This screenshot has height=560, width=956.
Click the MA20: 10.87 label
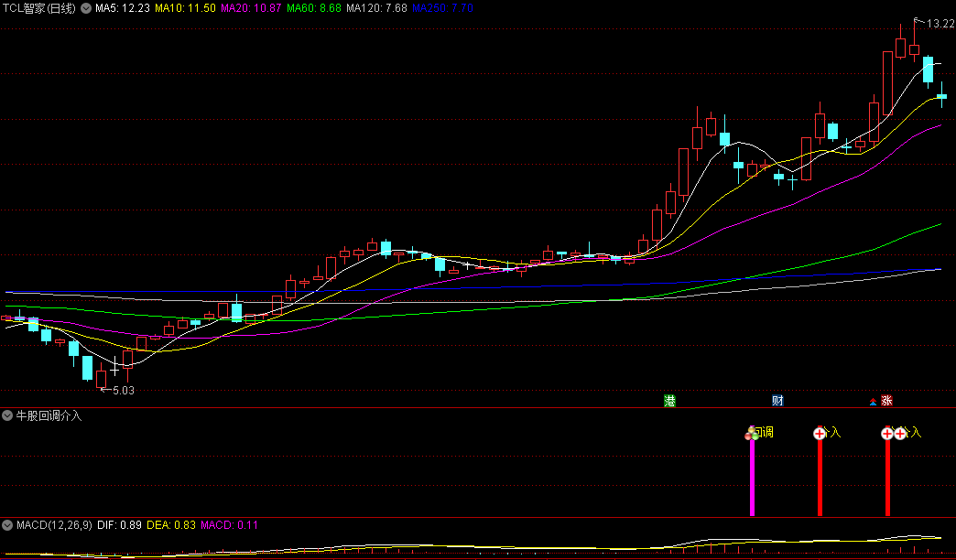point(251,8)
